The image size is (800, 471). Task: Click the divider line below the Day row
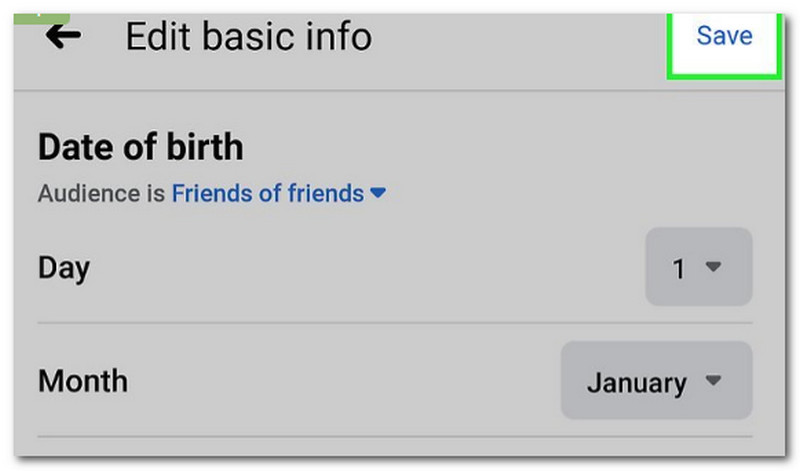(394, 323)
